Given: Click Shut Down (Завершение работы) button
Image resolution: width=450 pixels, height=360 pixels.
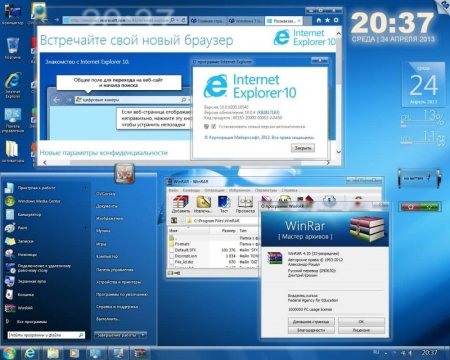Looking at the screenshot, I should [x=117, y=335].
